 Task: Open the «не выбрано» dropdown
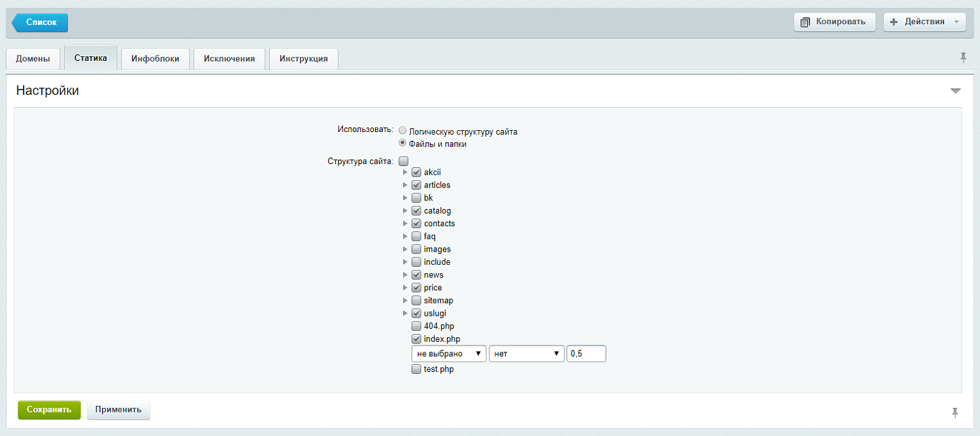[x=448, y=353]
